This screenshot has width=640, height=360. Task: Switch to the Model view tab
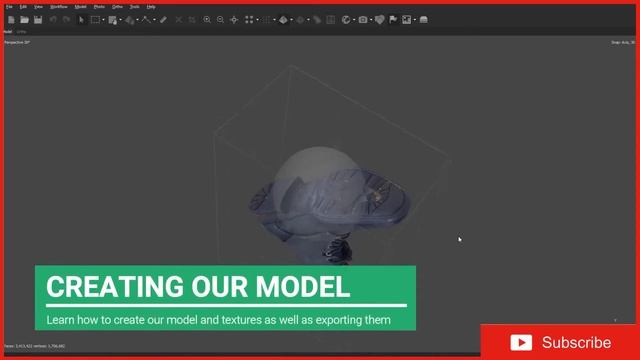(x=8, y=31)
